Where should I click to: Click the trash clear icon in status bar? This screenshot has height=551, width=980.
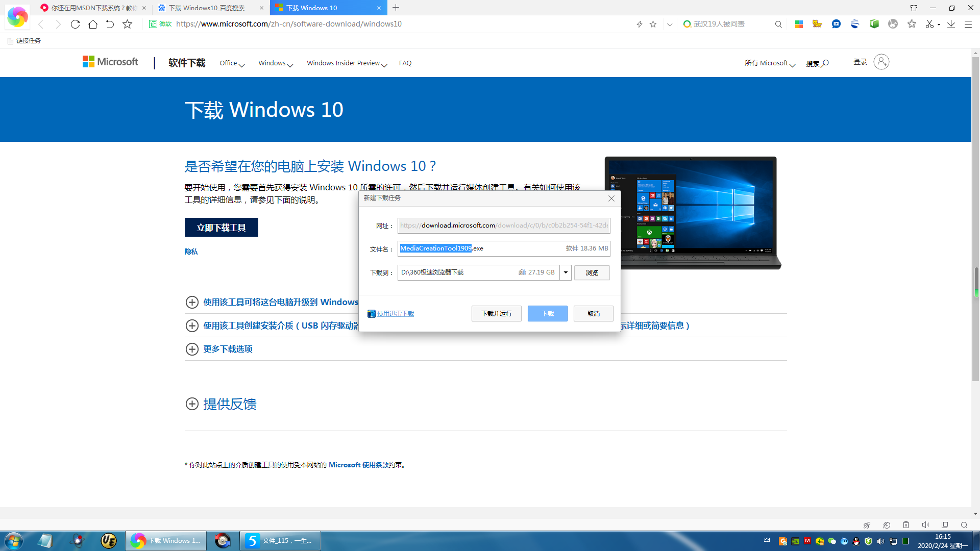tap(906, 525)
